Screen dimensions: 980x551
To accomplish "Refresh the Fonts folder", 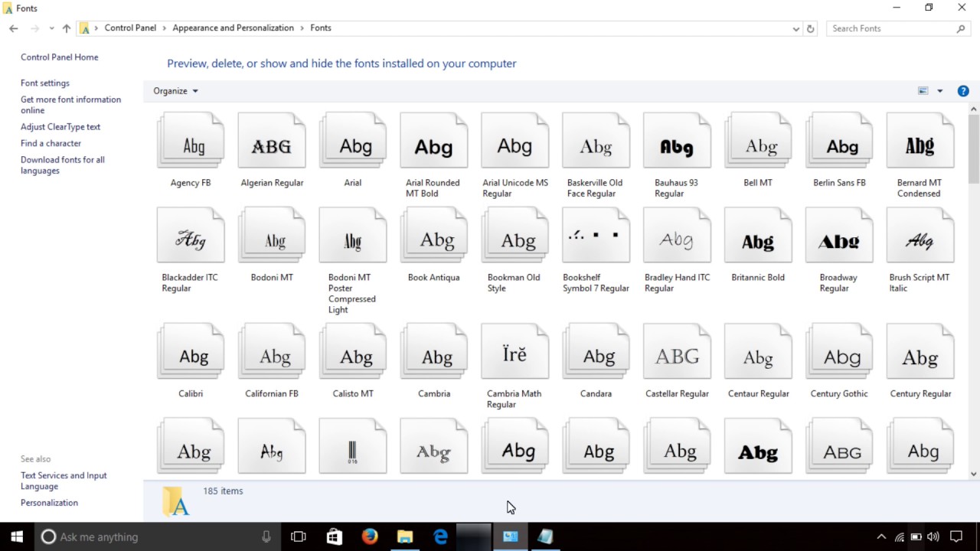I will click(x=811, y=28).
